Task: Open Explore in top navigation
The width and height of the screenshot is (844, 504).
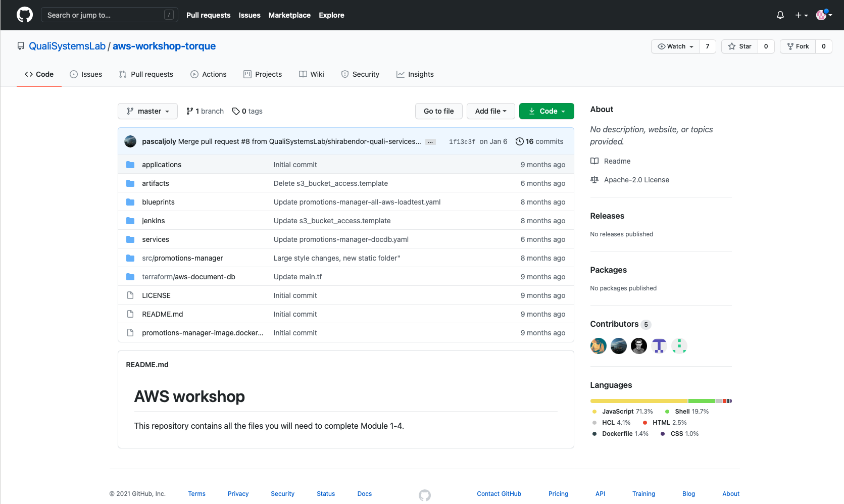Action: click(331, 15)
